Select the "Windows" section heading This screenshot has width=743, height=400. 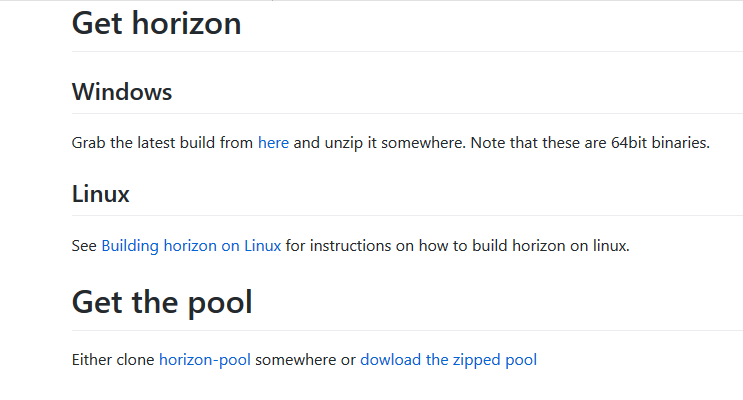point(122,92)
